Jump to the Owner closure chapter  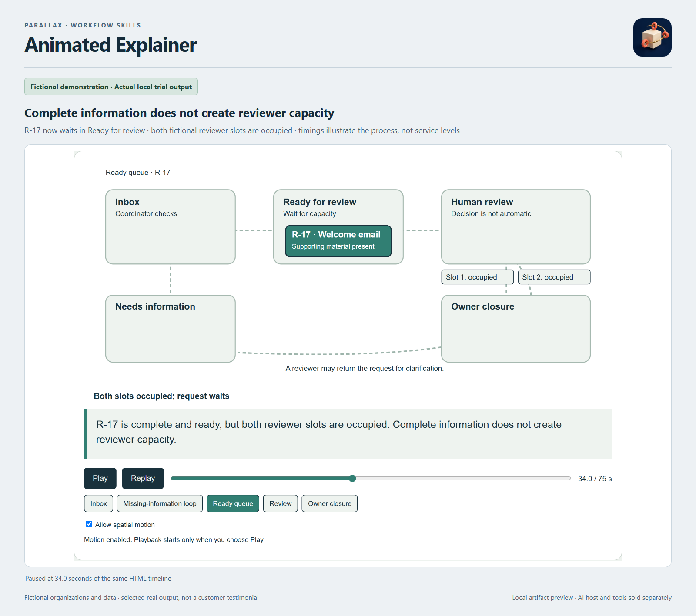click(x=330, y=503)
